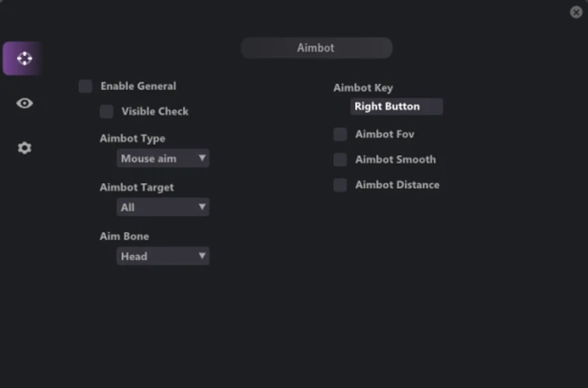Viewport: 588px width, 388px height.
Task: Click the arrow next to the Head bone option
Action: pyautogui.click(x=202, y=256)
